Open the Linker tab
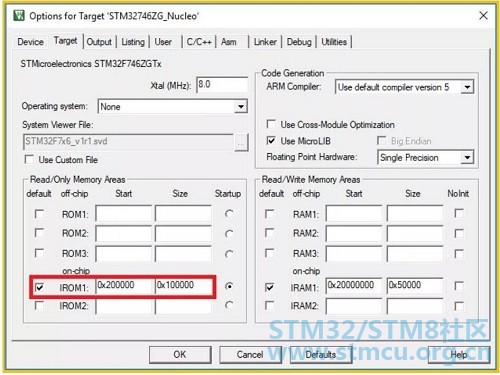This screenshot has height=375, width=500. pos(265,42)
